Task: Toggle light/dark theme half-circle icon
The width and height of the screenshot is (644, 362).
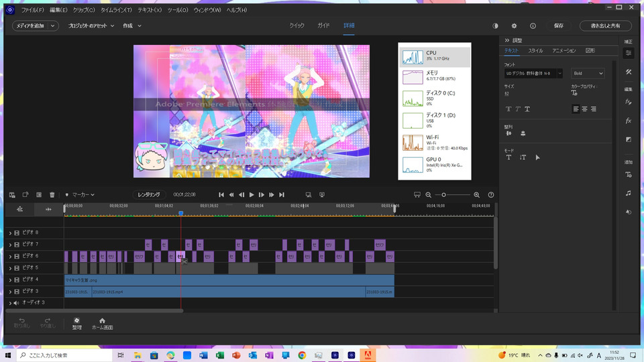Action: click(x=495, y=25)
